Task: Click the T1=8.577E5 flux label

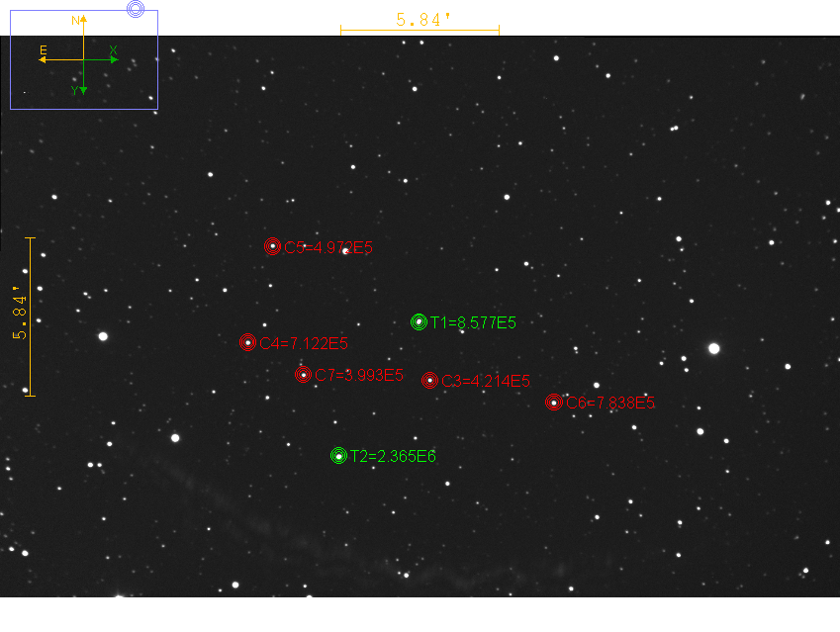Action: (473, 322)
